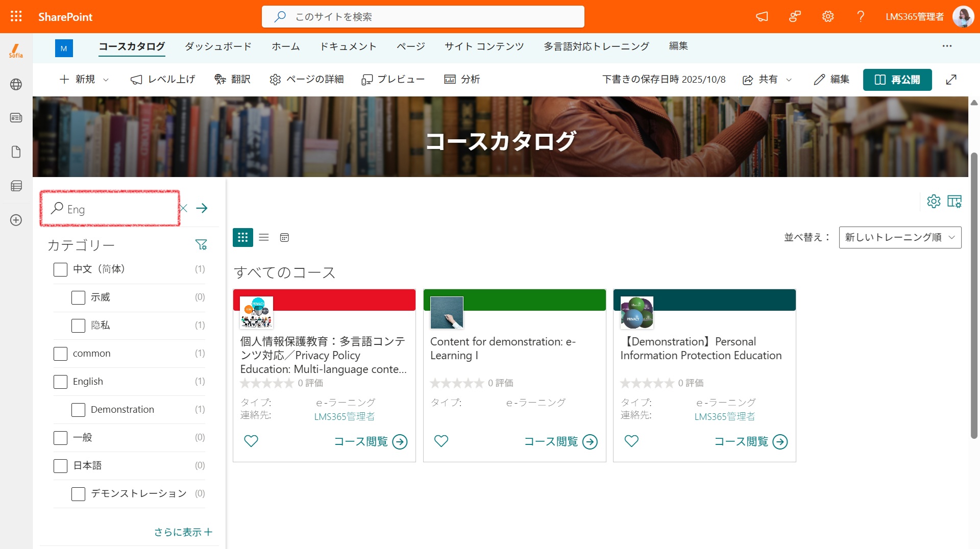Image resolution: width=980 pixels, height=549 pixels.
Task: Click 編集 in the site navigation
Action: pyautogui.click(x=678, y=46)
